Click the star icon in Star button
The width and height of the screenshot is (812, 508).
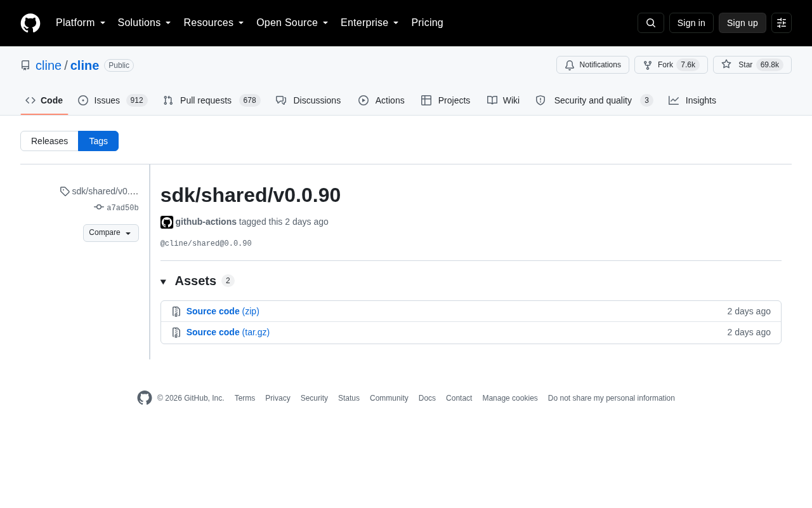pos(726,64)
